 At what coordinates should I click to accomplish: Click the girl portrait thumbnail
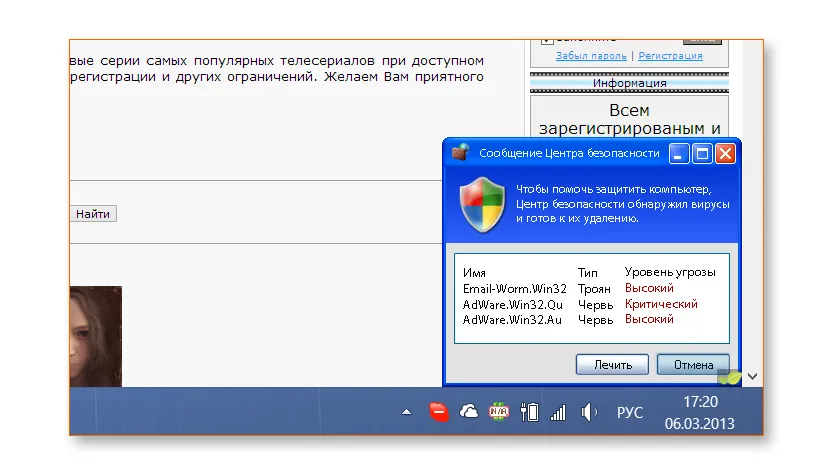(96, 336)
